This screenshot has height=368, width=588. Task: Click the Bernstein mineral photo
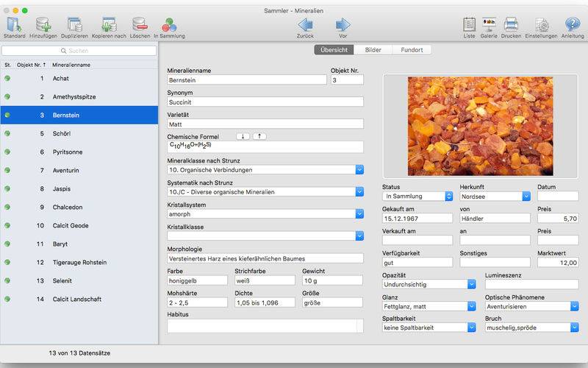pos(481,126)
